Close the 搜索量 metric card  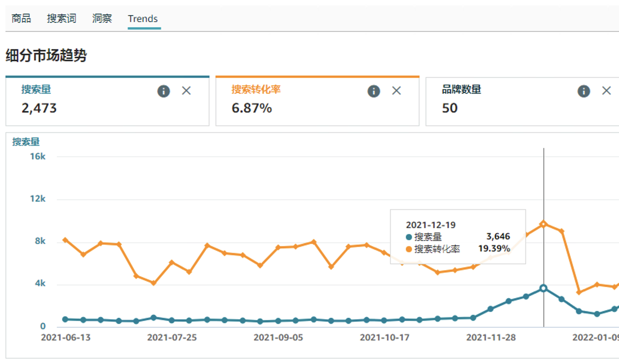click(186, 91)
